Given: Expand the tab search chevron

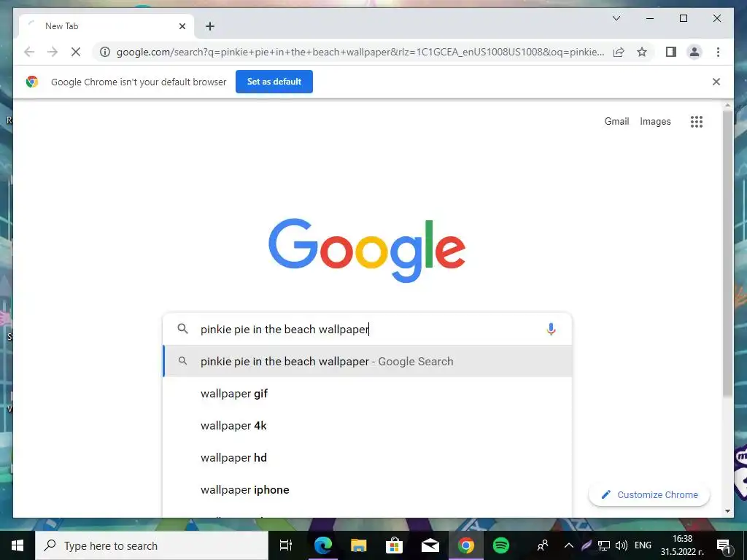Looking at the screenshot, I should point(616,18).
